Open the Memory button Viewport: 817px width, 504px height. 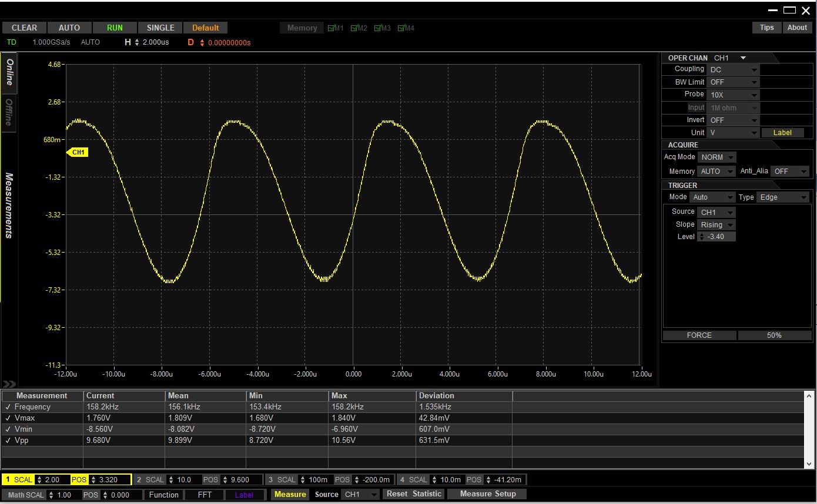pyautogui.click(x=302, y=28)
